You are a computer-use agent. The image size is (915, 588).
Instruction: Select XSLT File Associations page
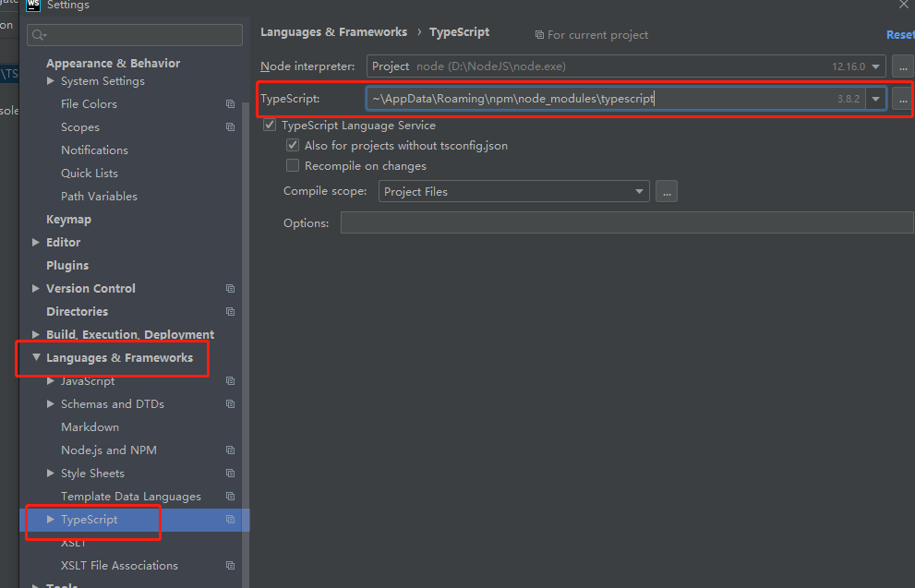pyautogui.click(x=120, y=566)
